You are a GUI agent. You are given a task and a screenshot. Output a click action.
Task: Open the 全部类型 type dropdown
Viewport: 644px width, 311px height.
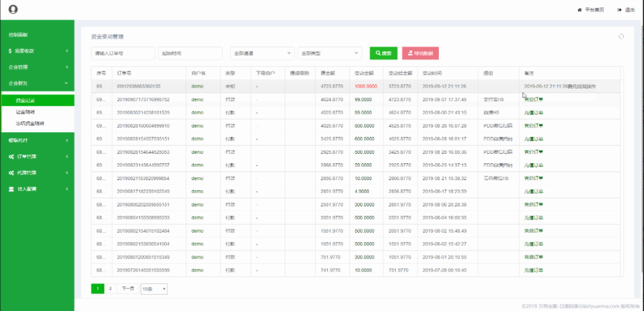[330, 53]
